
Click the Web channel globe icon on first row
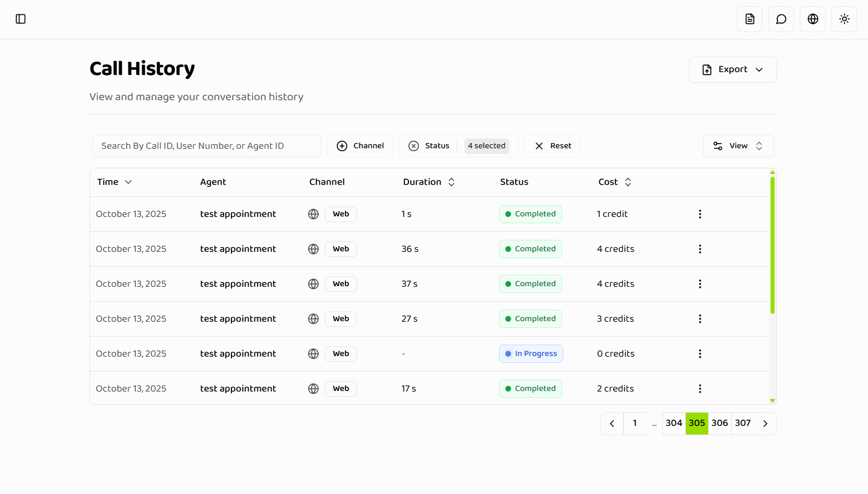point(313,214)
